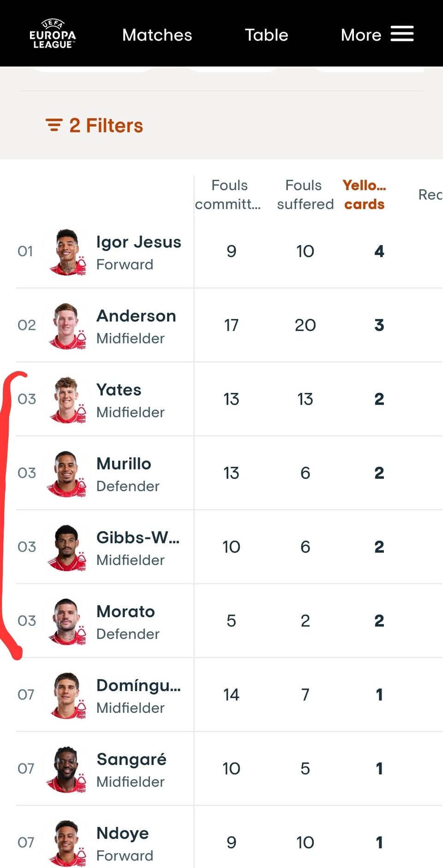Viewport: 443px width, 868px height.
Task: Sort by Fouls suffered column
Action: [305, 194]
